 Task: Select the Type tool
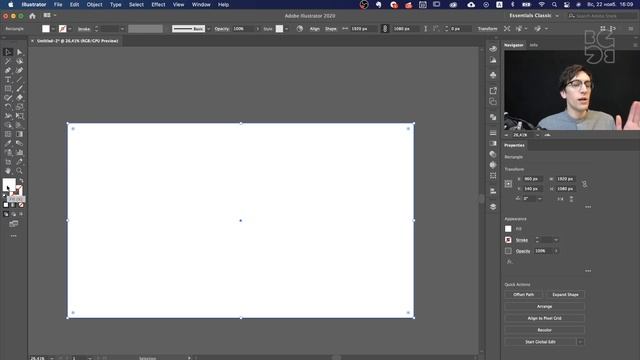[x=8, y=79]
